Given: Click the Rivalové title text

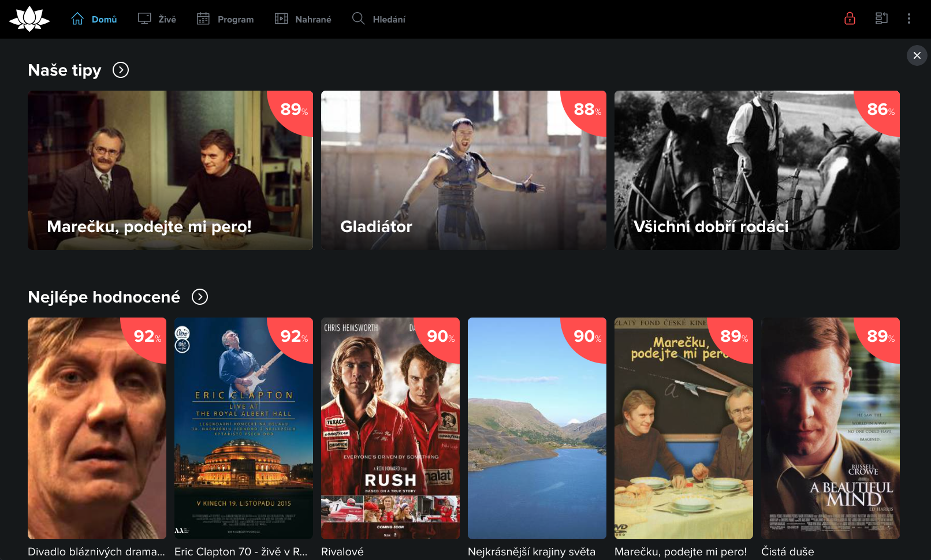Looking at the screenshot, I should coord(342,552).
